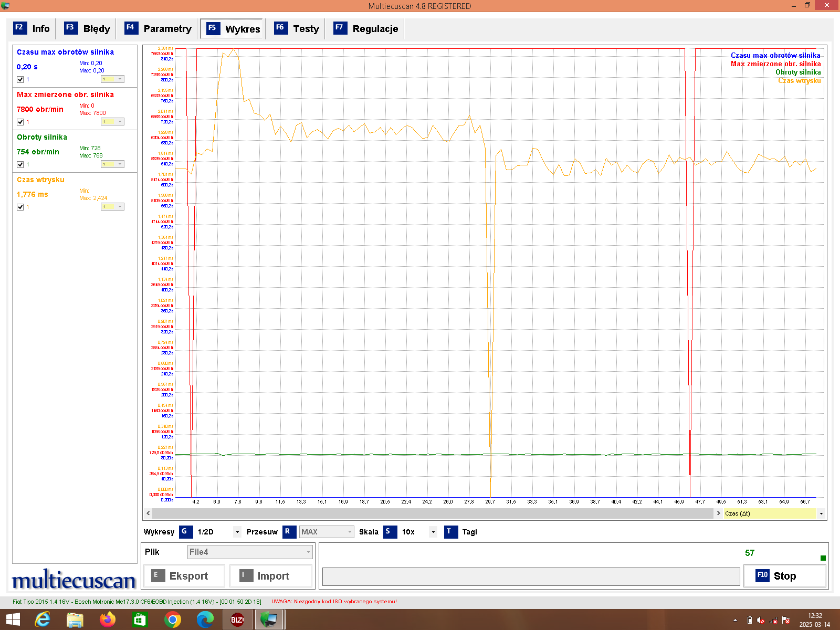Screen dimensions: 840x630
Task: Click the F4 key icon beside Parametry
Action: coord(131,28)
